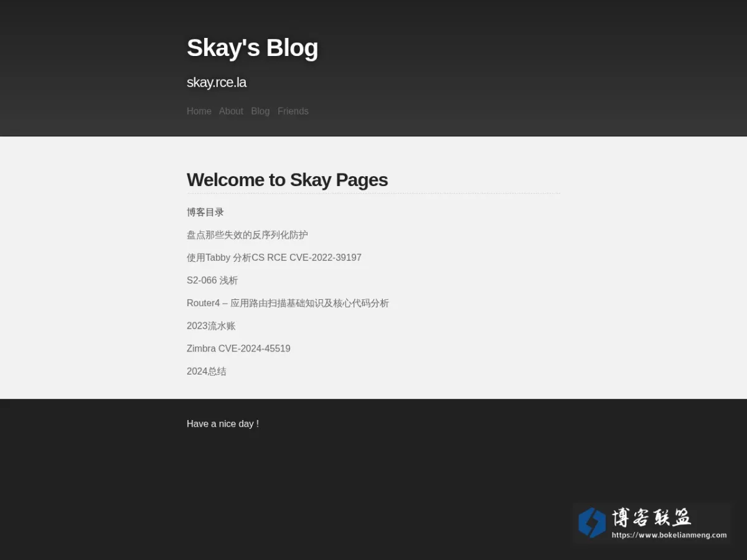Open the Blog navigation link
Screen dimensions: 747x560
(x=260, y=111)
